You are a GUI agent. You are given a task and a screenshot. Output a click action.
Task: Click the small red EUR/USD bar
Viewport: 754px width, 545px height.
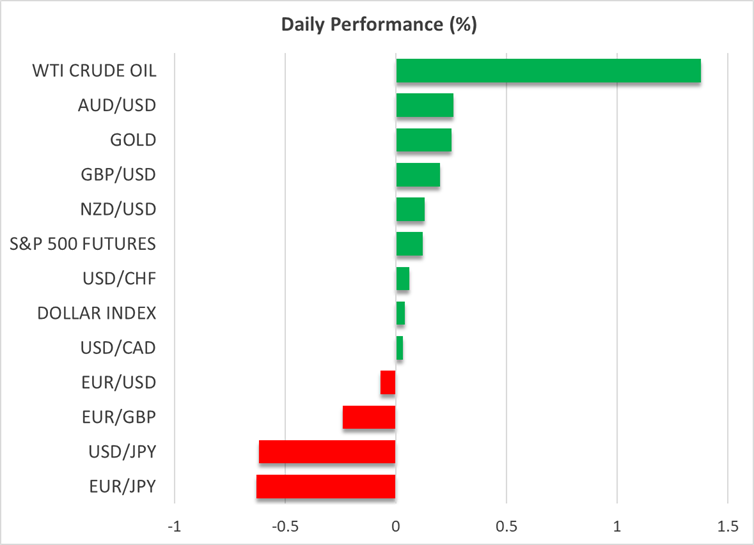(x=388, y=383)
